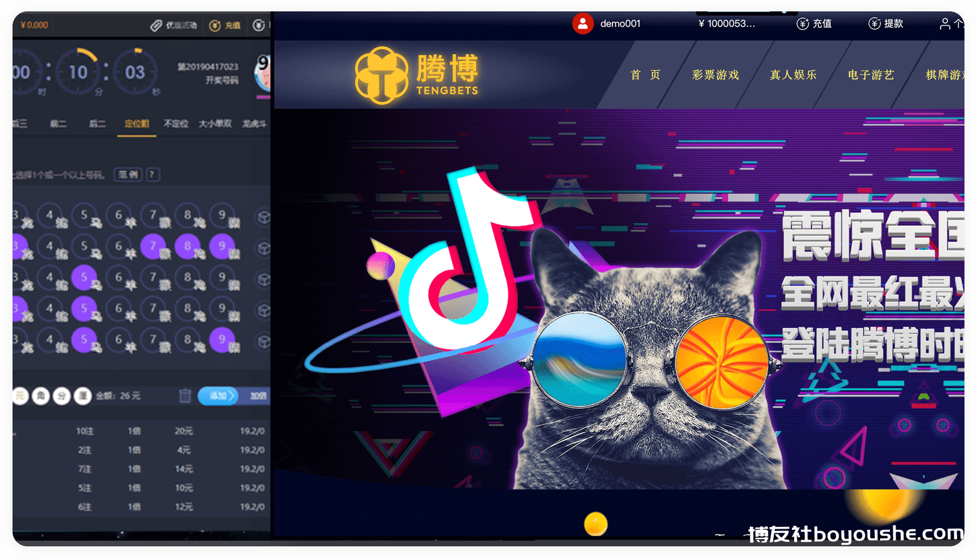Click 充值 coin icon in lottery panel

(x=215, y=26)
